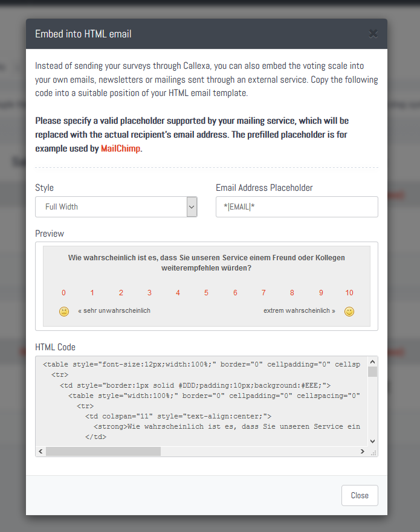Choose rating 7 in the preview scale
Screen dimensions: 420x532
point(263,293)
